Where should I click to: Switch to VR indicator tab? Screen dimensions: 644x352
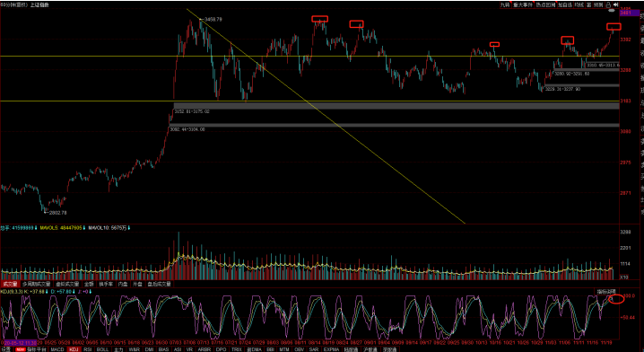pos(189,349)
